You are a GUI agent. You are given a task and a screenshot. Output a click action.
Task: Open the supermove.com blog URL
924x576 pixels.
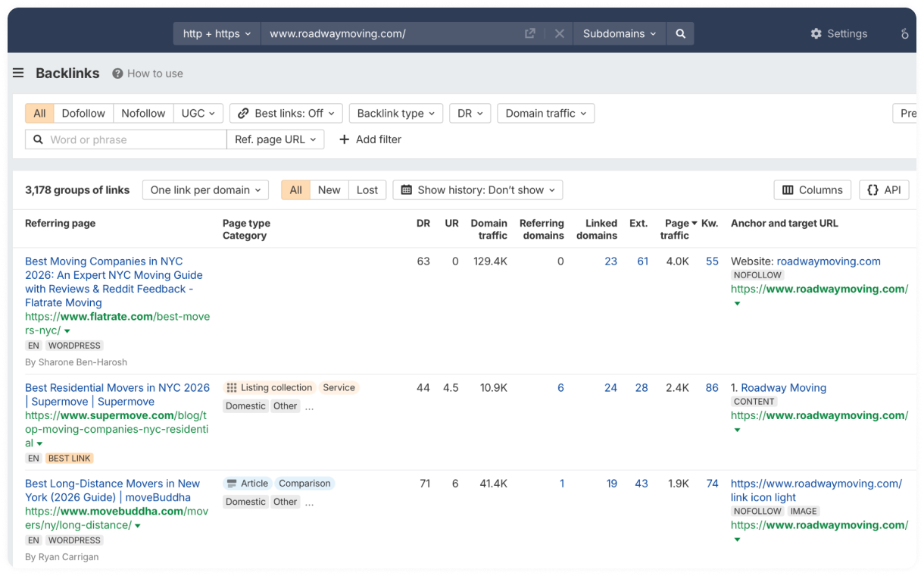(116, 429)
